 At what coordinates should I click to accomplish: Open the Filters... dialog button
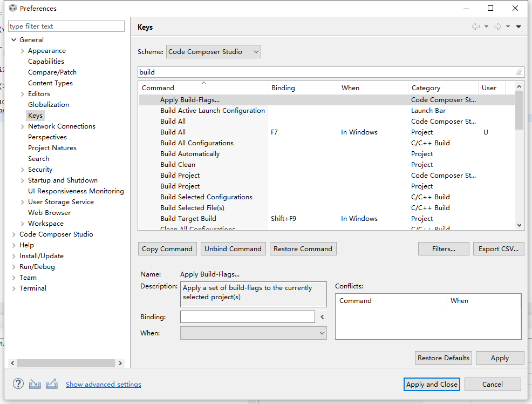coord(444,249)
